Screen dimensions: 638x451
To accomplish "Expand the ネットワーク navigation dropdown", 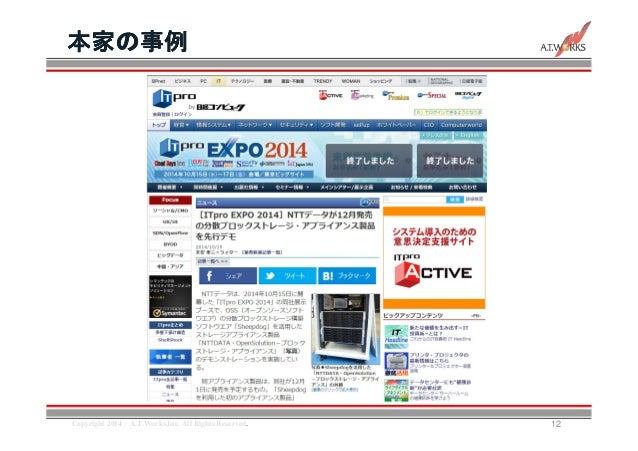I will tap(255, 125).
